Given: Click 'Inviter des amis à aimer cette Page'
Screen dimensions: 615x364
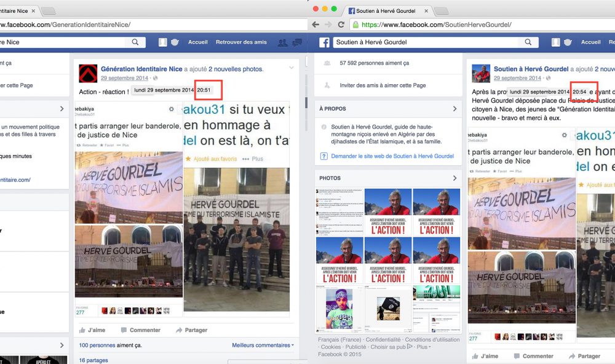Looking at the screenshot, I should (383, 85).
